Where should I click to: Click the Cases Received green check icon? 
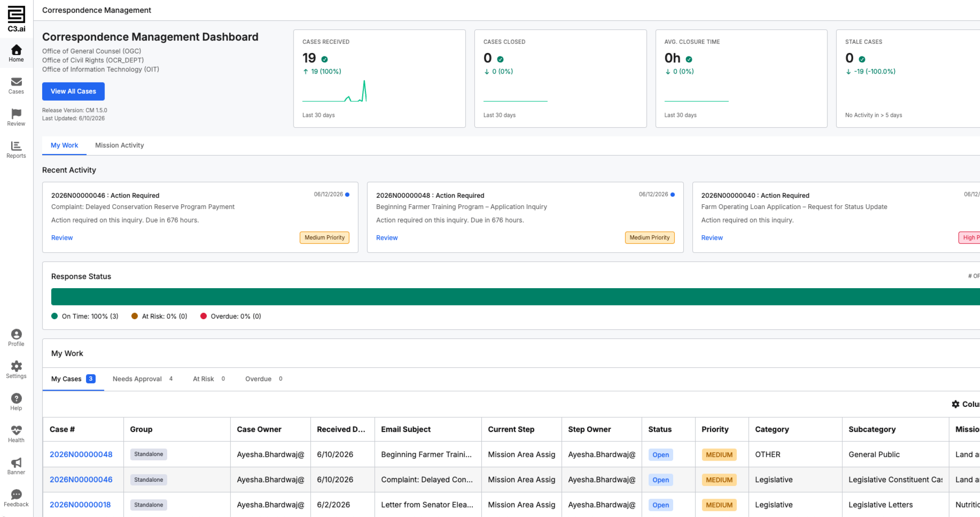point(325,59)
